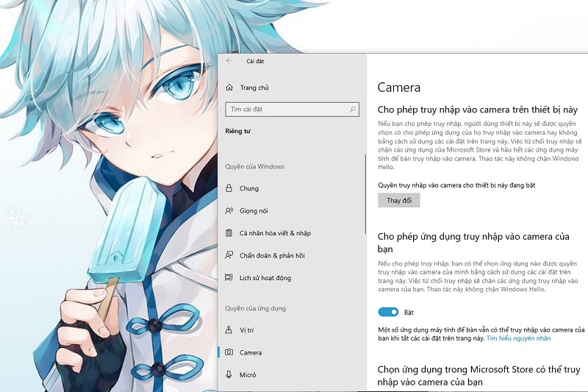
Task: Click the Trang chủ home icon
Action: tap(229, 88)
